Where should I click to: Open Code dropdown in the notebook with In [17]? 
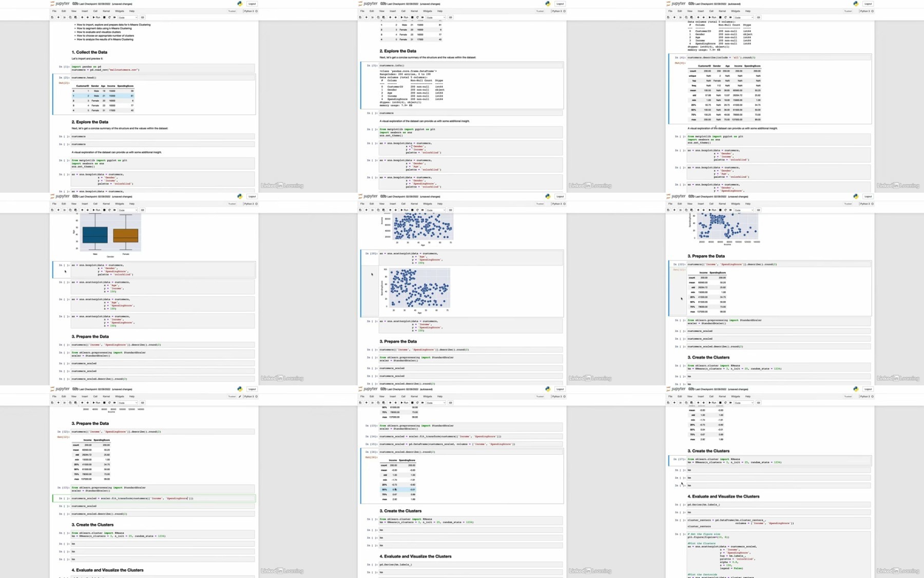click(x=744, y=403)
